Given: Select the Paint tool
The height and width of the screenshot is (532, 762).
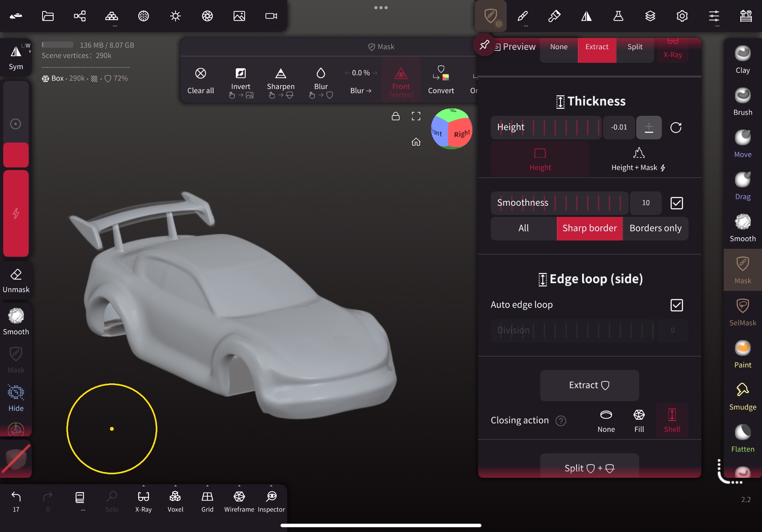Looking at the screenshot, I should coord(743,355).
